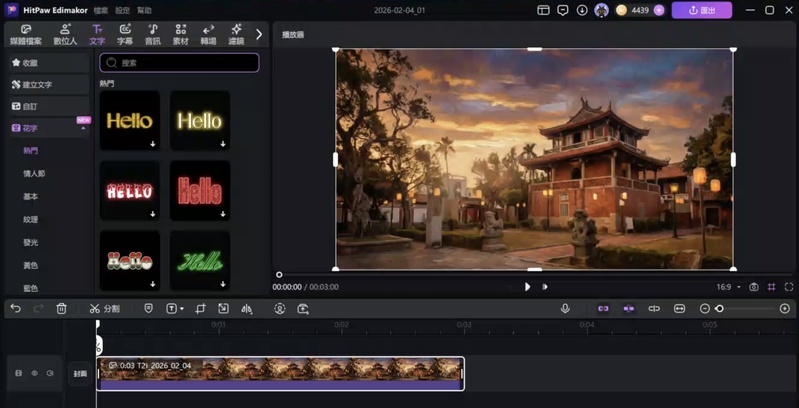This screenshot has height=408, width=799.
Task: Expand more tool tabs with chevron arrow
Action: coord(259,34)
